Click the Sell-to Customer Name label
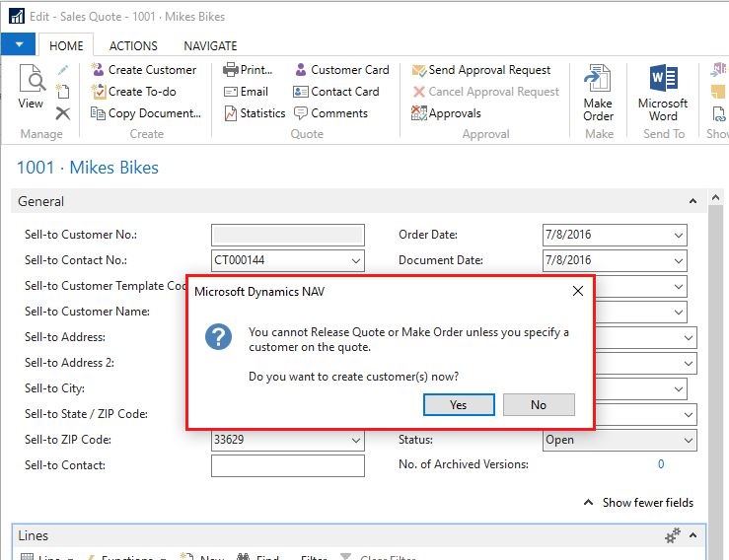729x560 pixels. coord(88,312)
